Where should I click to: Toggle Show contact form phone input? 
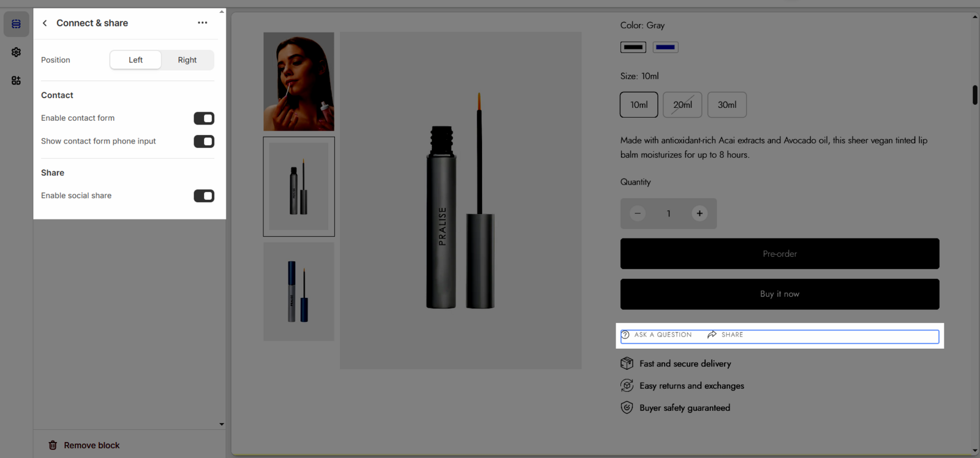[x=204, y=142]
